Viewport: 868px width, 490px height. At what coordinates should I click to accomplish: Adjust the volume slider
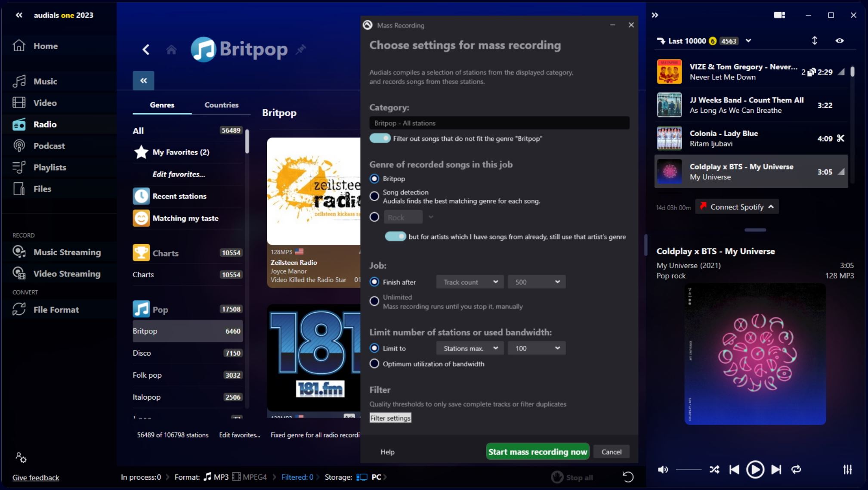click(x=689, y=469)
